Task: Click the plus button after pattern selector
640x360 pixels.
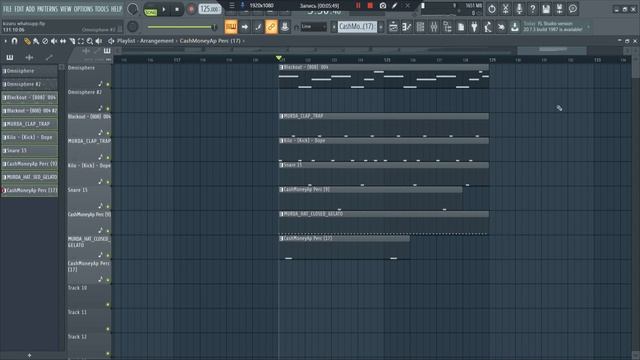Action: coord(381,27)
